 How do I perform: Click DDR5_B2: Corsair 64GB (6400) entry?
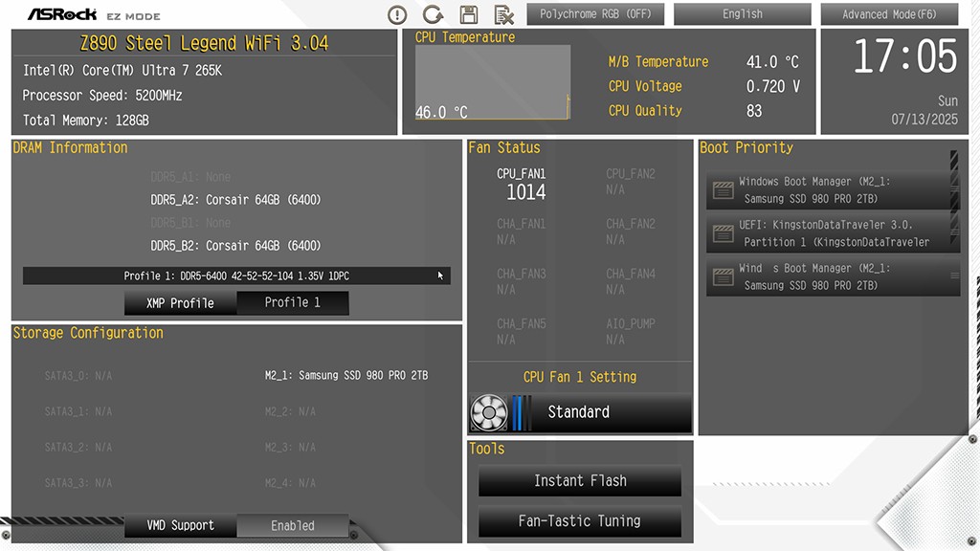[235, 246]
